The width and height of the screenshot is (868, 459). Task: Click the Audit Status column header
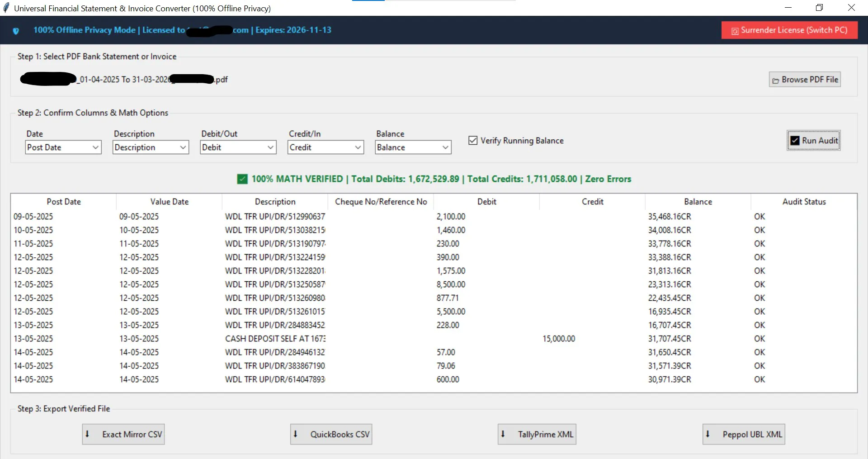(x=804, y=202)
